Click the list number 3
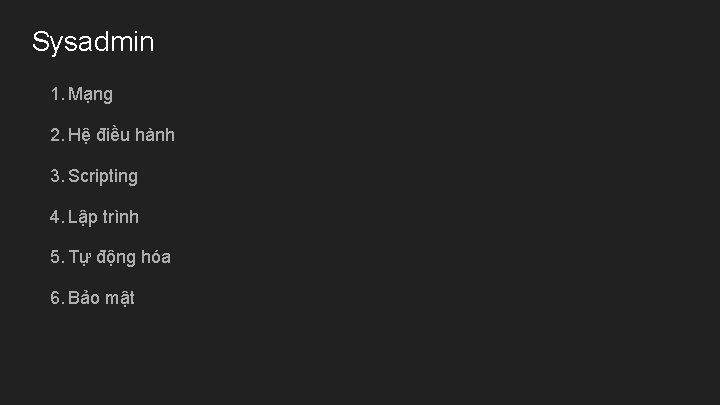This screenshot has height=405, width=720. [57, 176]
